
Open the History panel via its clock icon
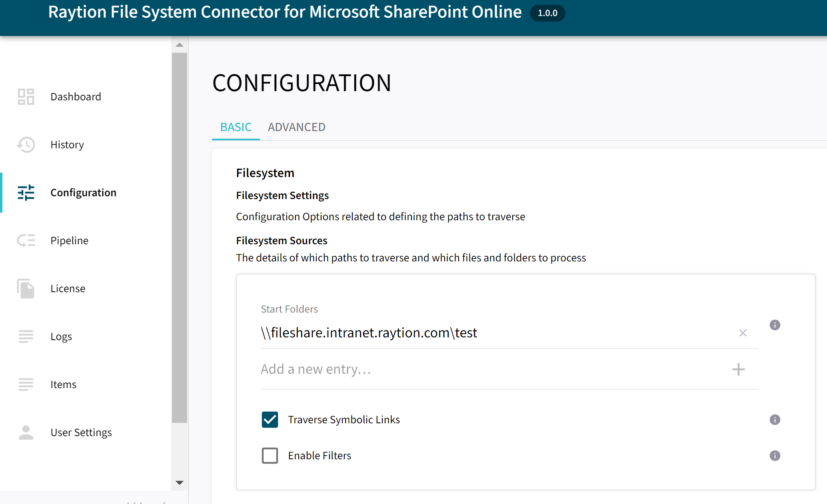(26, 145)
